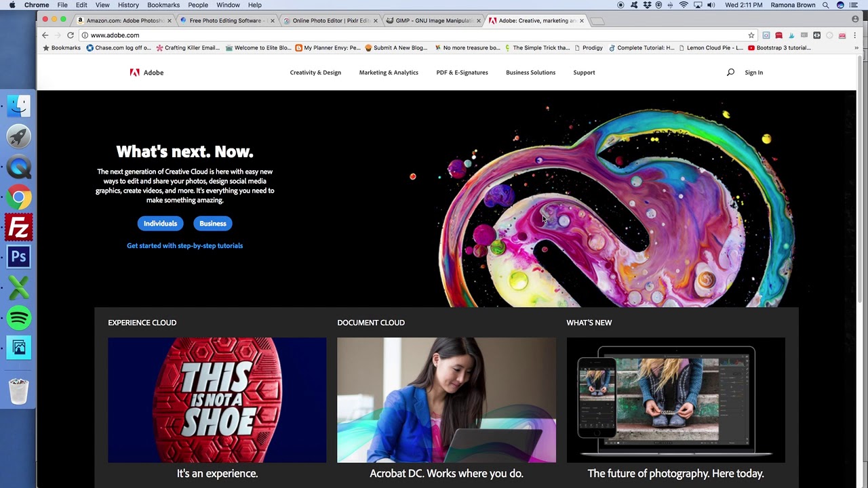
Task: Open the Prodigy bookmark
Action: 588,48
